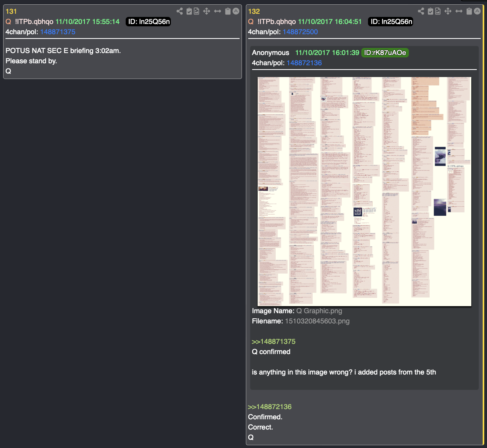The image size is (487, 448).
Task: Click the four-way move arrows on post 132
Action: 448,11
